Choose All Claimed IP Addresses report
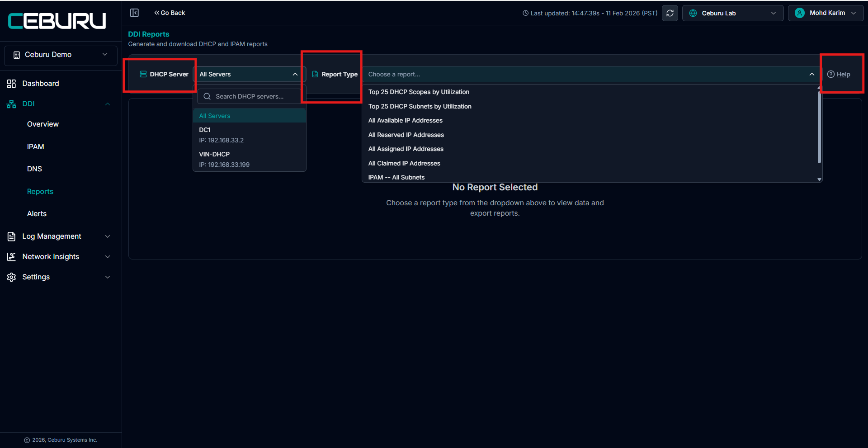Image resolution: width=868 pixels, height=448 pixels. (404, 163)
